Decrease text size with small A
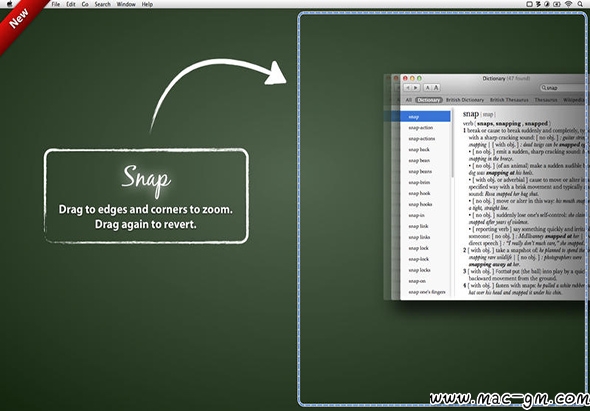Image resolution: width=590 pixels, height=411 pixels. tap(427, 88)
